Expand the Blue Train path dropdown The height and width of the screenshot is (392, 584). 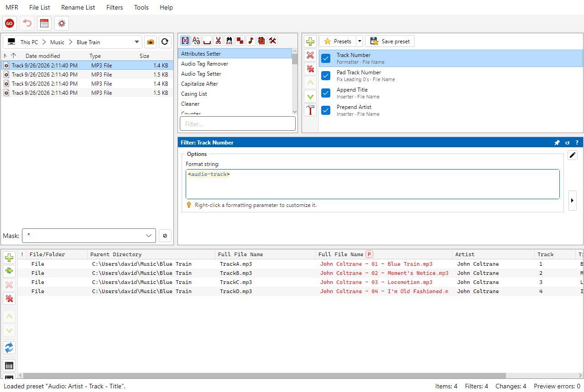(137, 42)
